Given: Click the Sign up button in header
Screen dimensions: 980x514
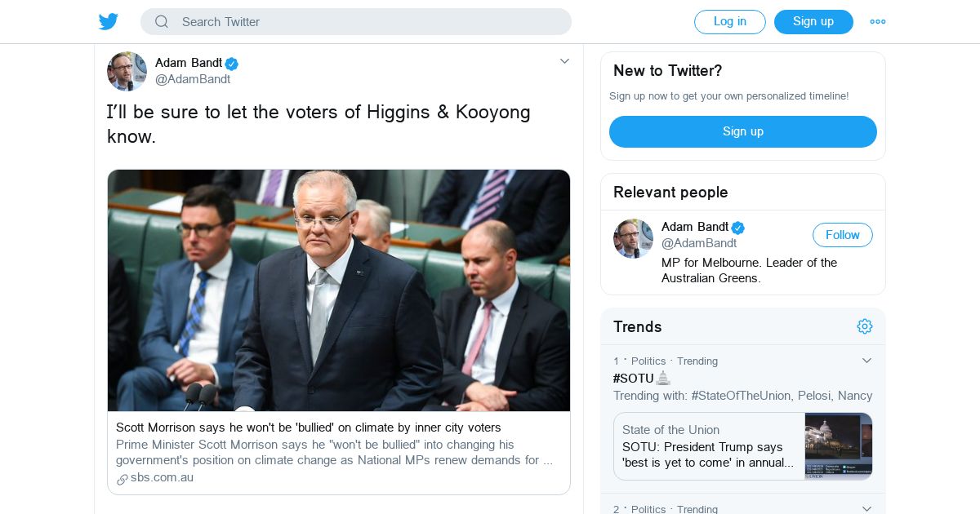Looking at the screenshot, I should pyautogui.click(x=813, y=22).
